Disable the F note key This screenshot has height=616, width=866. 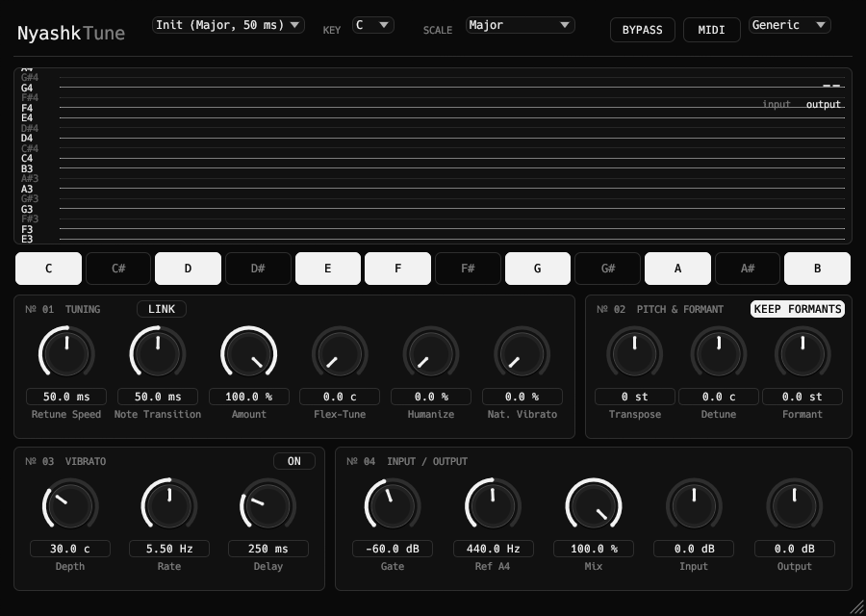[x=397, y=269]
